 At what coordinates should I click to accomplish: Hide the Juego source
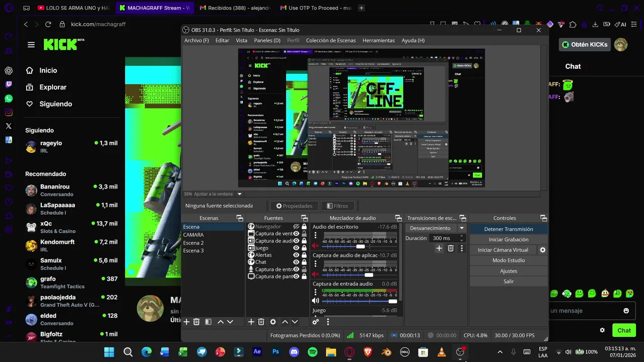point(296,248)
